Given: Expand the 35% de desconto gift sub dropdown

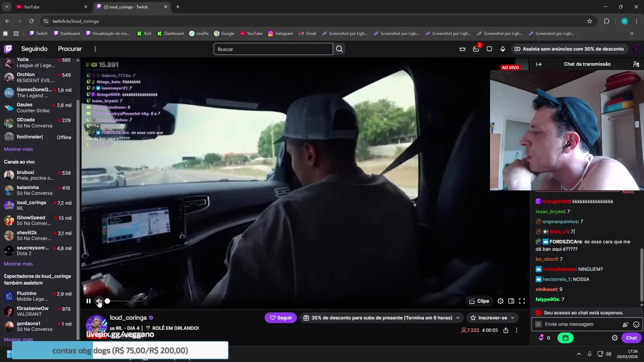Looking at the screenshot, I should [382, 318].
